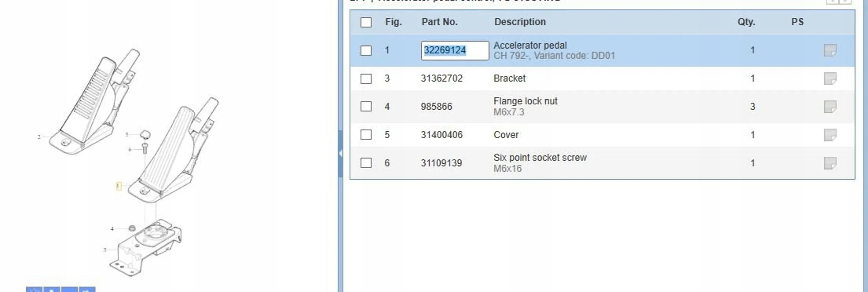Tick the checkbox for Flange lock nut

tap(366, 106)
